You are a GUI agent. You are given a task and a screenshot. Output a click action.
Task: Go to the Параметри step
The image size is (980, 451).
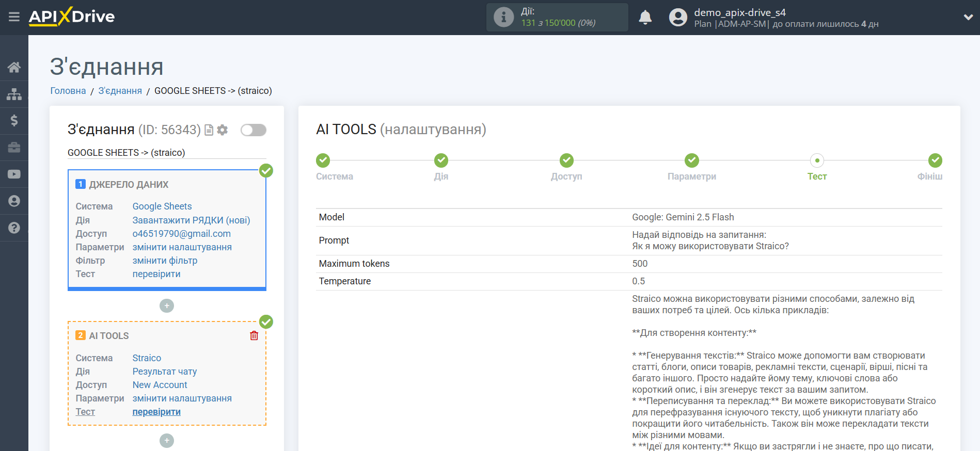[691, 161]
